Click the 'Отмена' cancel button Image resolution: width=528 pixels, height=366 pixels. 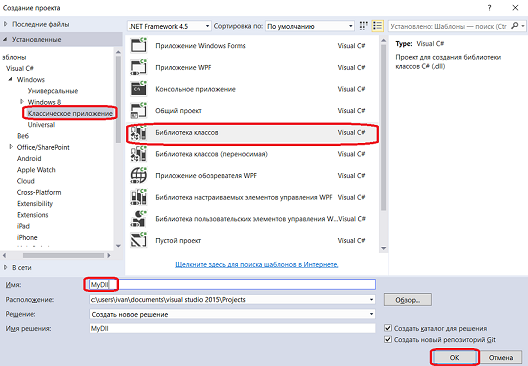pos(501,358)
